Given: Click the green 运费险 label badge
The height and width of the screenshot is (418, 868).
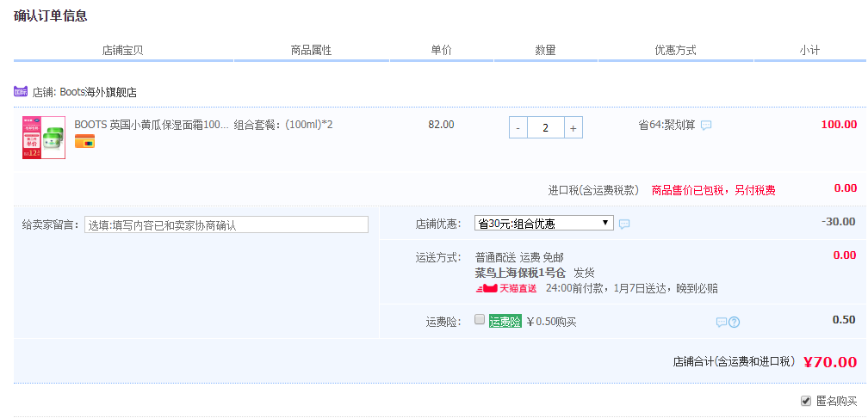Looking at the screenshot, I should 505,322.
